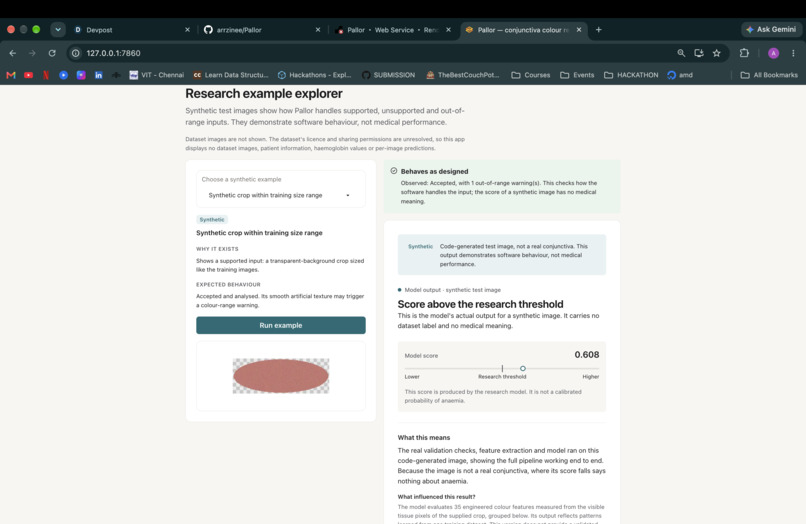The image size is (806, 524).
Task: Open the zoom magnifier icon in address bar
Action: click(681, 53)
